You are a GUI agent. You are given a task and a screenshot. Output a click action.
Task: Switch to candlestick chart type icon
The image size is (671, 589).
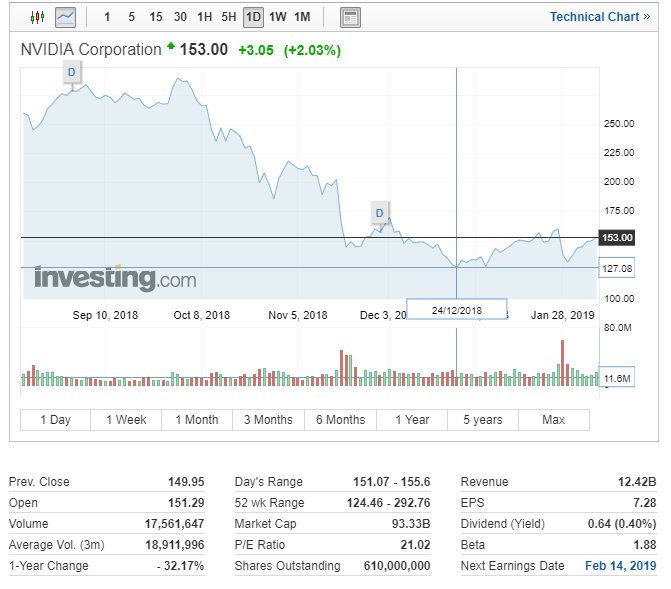point(38,17)
